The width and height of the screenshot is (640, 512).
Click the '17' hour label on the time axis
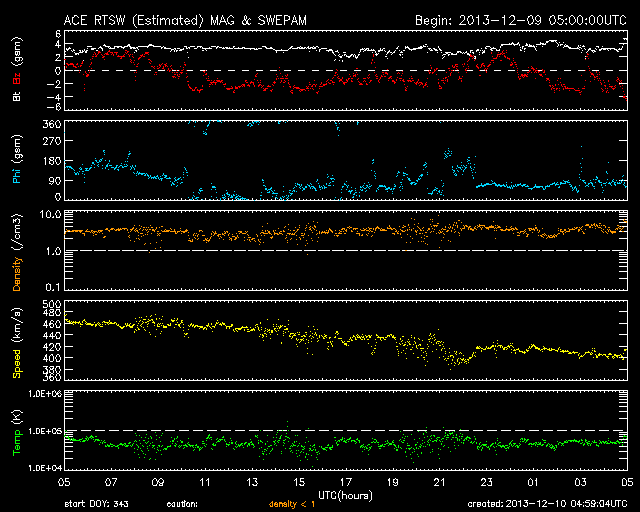click(x=346, y=482)
